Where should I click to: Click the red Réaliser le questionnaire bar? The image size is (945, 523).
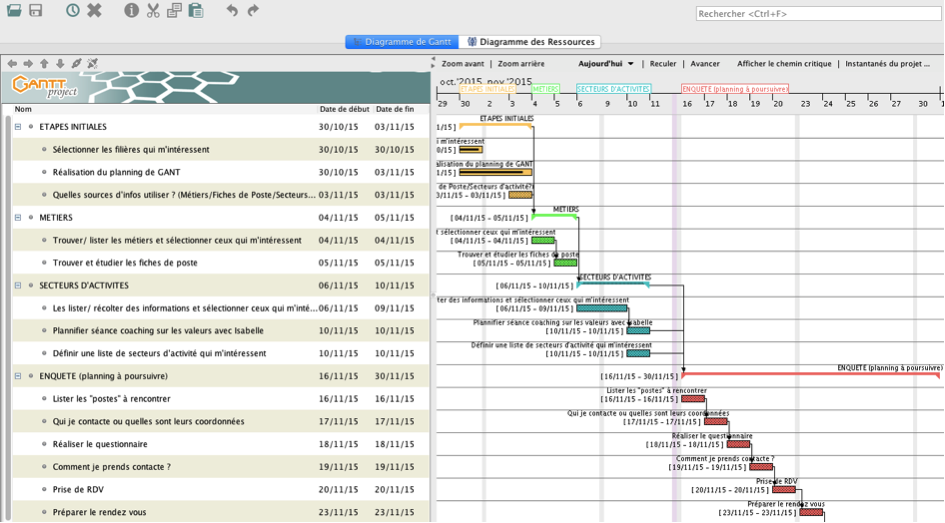[x=738, y=445]
